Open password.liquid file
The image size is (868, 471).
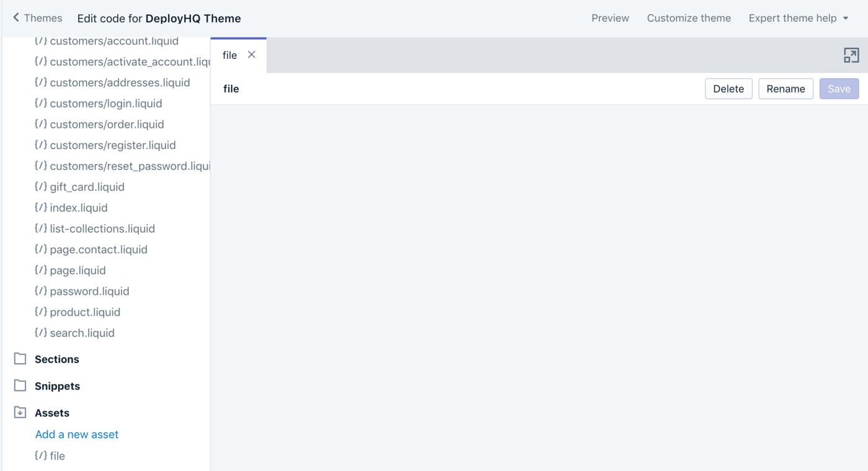[89, 291]
